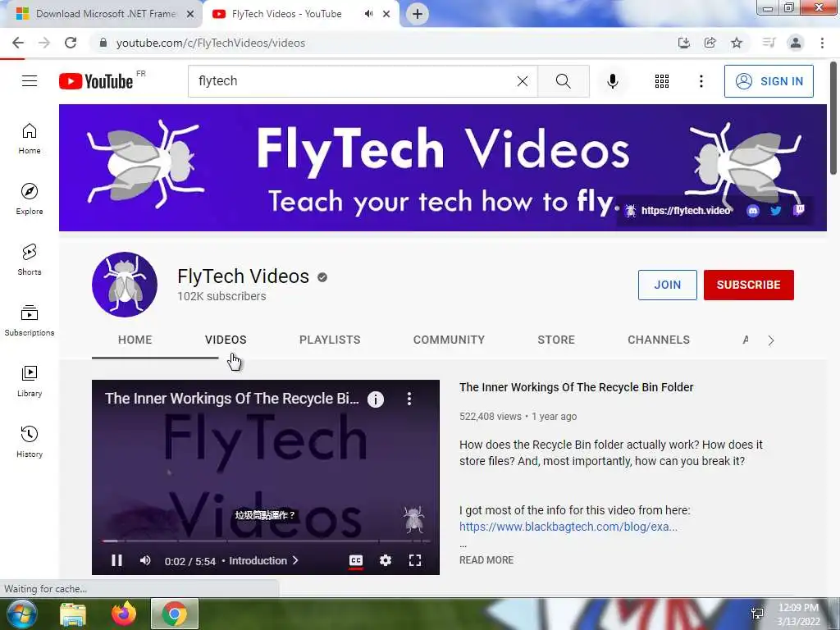Click the taskbar clock showing 12:09 PM
This screenshot has height=630, width=840.
pyautogui.click(x=798, y=614)
